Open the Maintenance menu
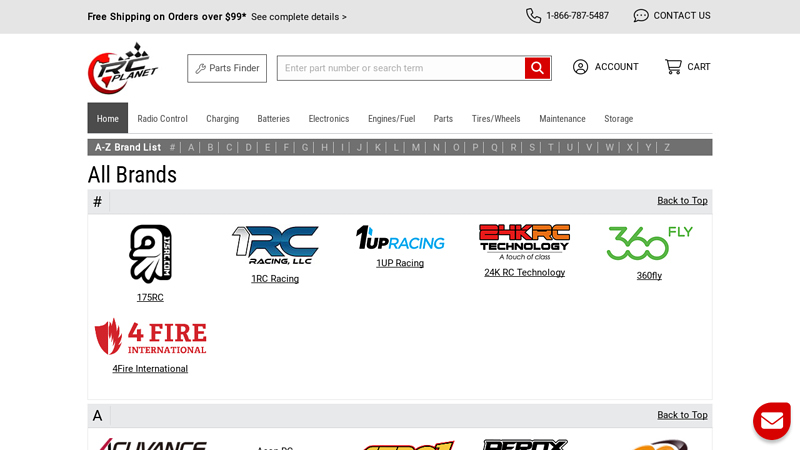This screenshot has height=450, width=800. [562, 118]
